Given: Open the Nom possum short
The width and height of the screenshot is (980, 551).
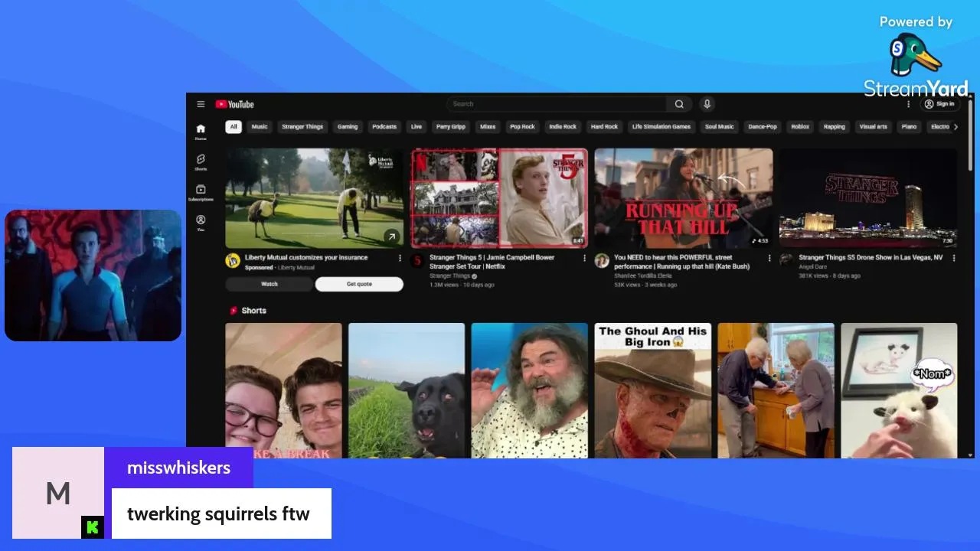Looking at the screenshot, I should (x=899, y=390).
